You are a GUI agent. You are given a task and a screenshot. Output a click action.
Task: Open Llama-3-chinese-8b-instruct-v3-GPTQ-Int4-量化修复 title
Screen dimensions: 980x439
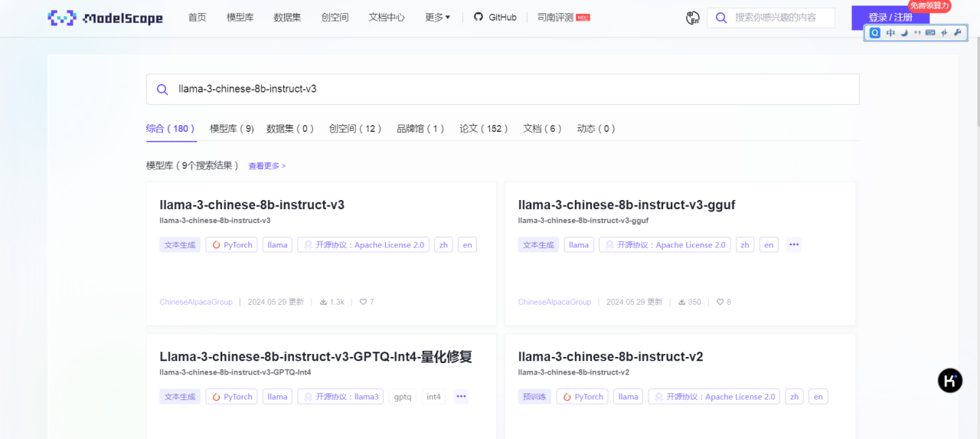[x=316, y=356]
